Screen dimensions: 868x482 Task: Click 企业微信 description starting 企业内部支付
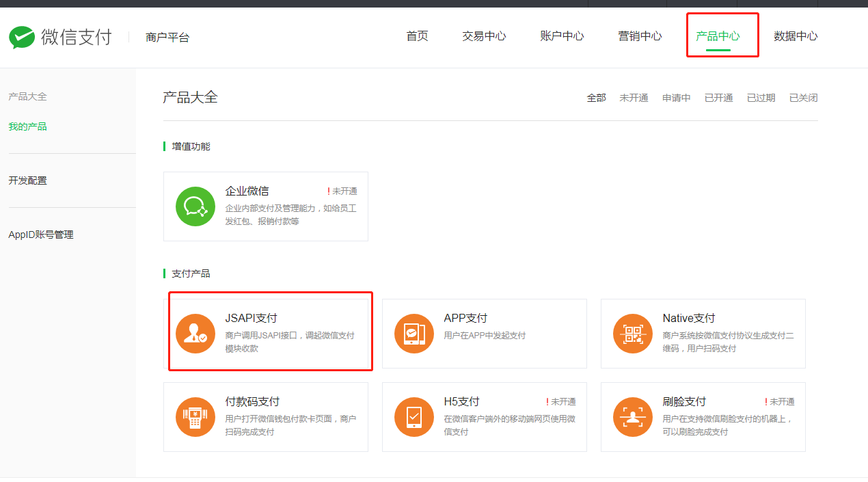pyautogui.click(x=290, y=215)
